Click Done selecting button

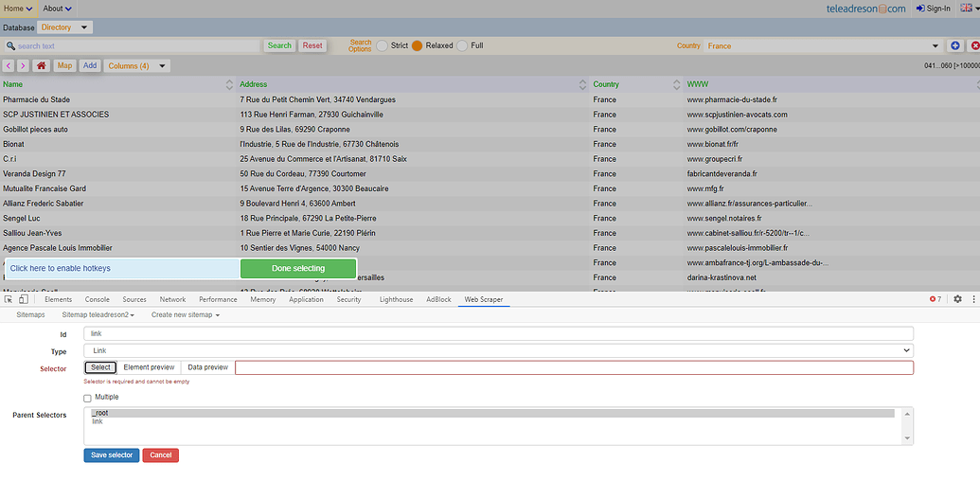click(x=298, y=269)
